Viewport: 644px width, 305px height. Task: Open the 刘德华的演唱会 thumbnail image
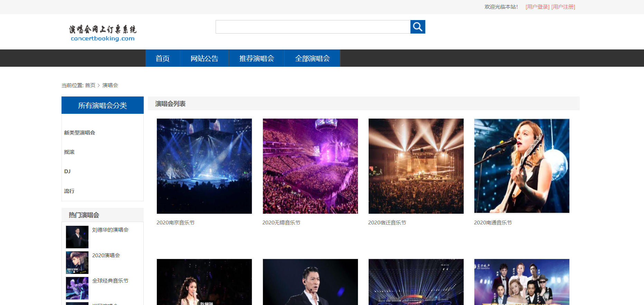[x=77, y=237]
